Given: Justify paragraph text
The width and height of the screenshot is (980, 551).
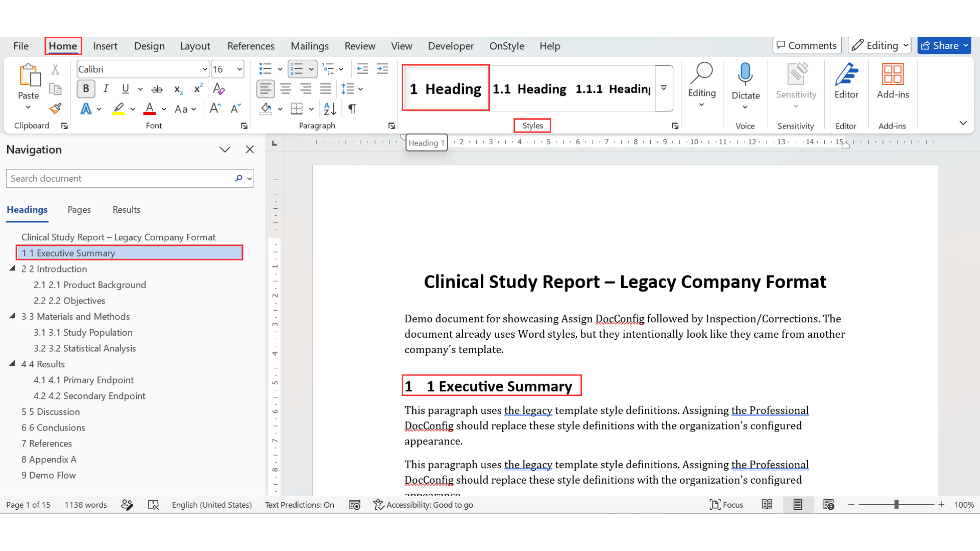Looking at the screenshot, I should (326, 89).
